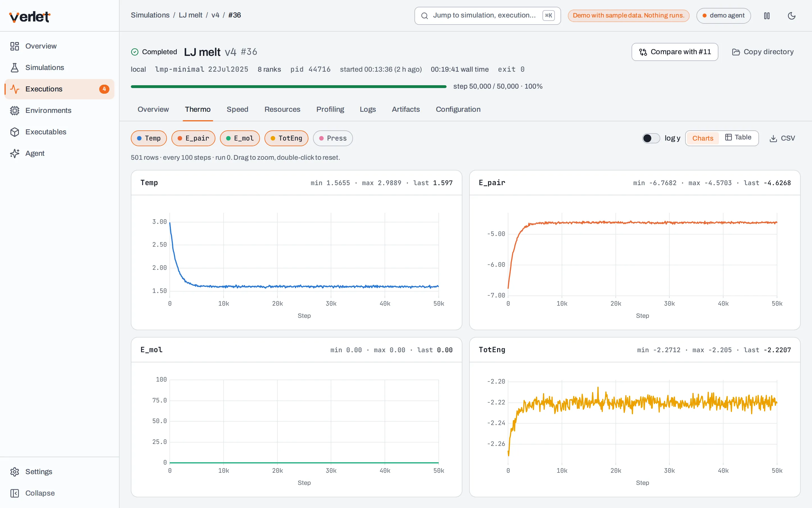
Task: Select the Charts view
Action: (703, 138)
